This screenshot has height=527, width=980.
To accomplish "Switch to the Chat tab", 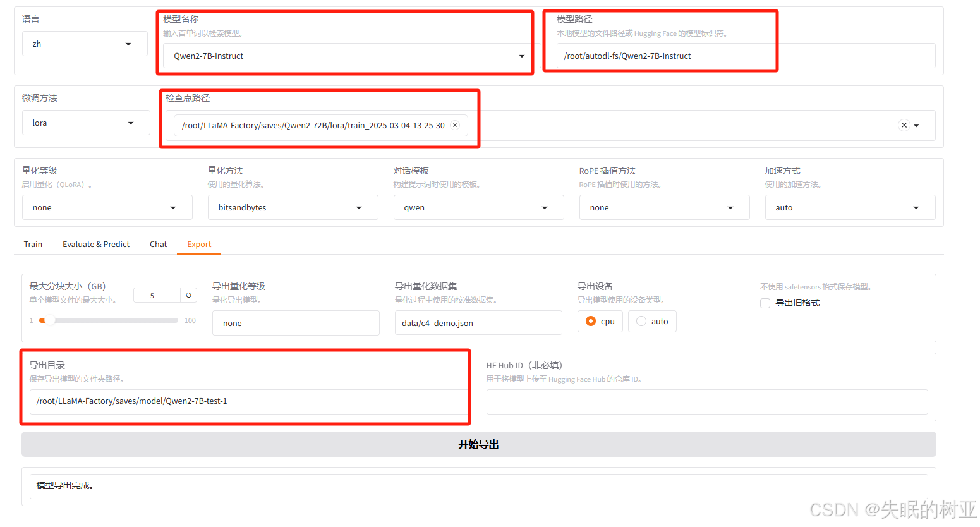I will pos(158,244).
